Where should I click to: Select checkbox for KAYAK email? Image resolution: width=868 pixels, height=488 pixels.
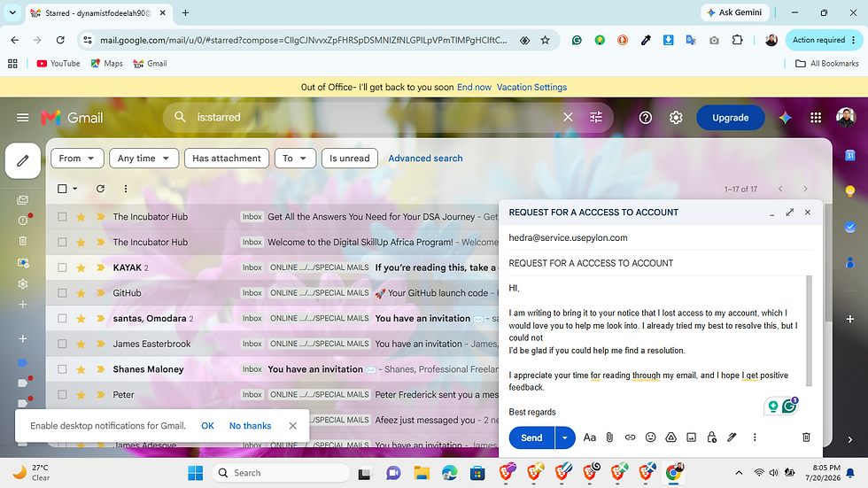coord(62,267)
